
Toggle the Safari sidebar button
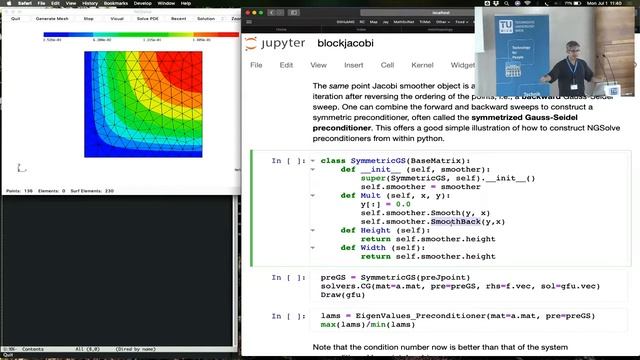293,13
